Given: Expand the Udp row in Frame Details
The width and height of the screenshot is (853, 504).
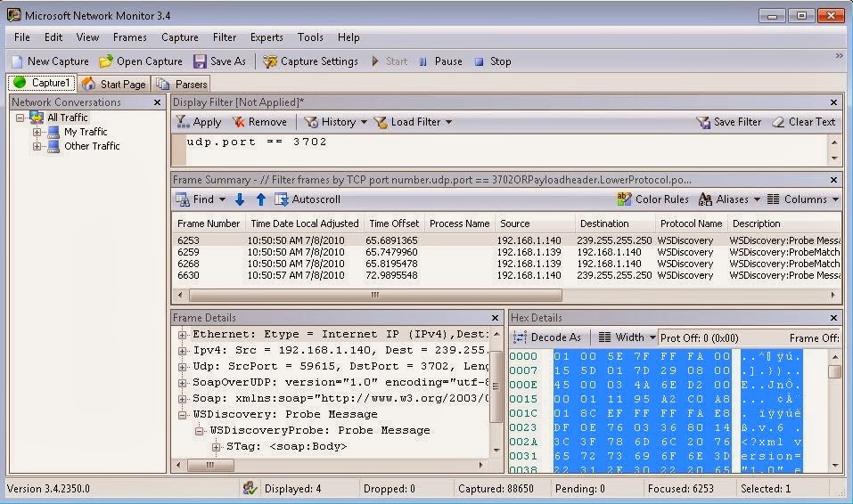Looking at the screenshot, I should click(182, 367).
